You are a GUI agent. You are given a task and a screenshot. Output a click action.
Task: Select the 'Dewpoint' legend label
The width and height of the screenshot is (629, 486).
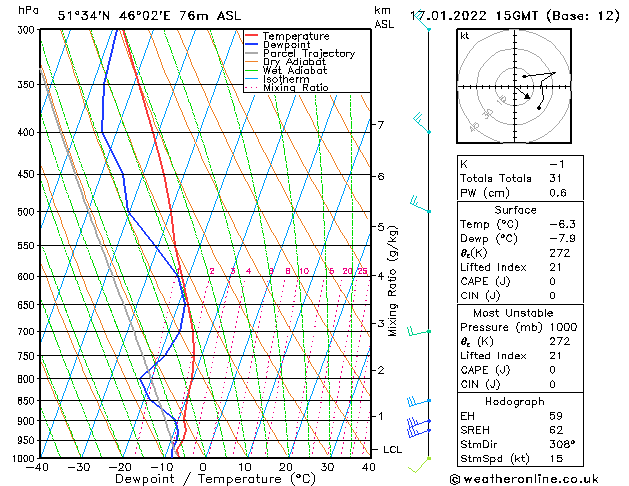click(286, 45)
